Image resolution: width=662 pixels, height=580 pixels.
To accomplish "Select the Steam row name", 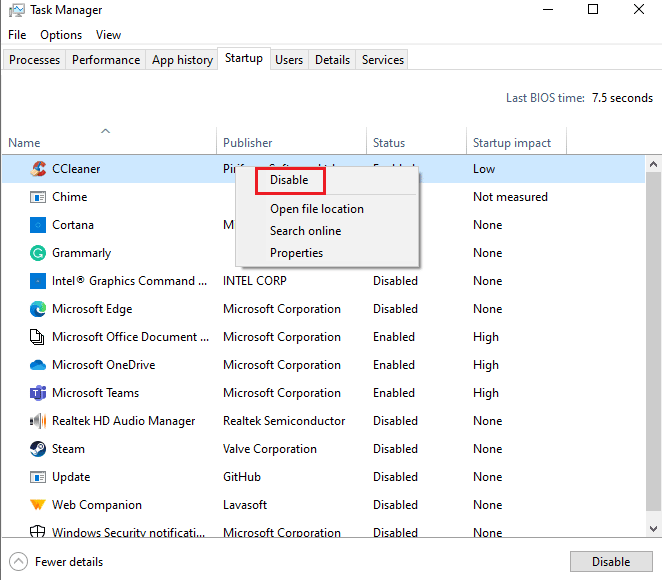I will point(68,449).
